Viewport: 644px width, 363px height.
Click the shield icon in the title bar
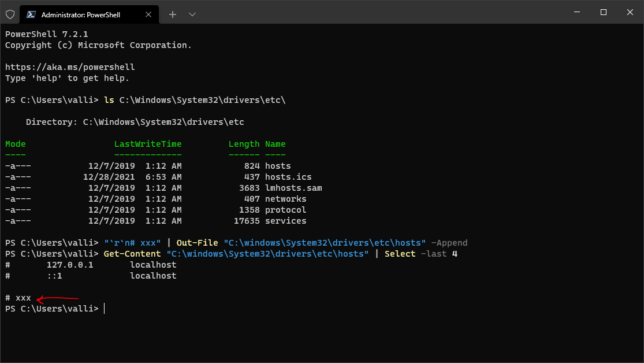10,15
